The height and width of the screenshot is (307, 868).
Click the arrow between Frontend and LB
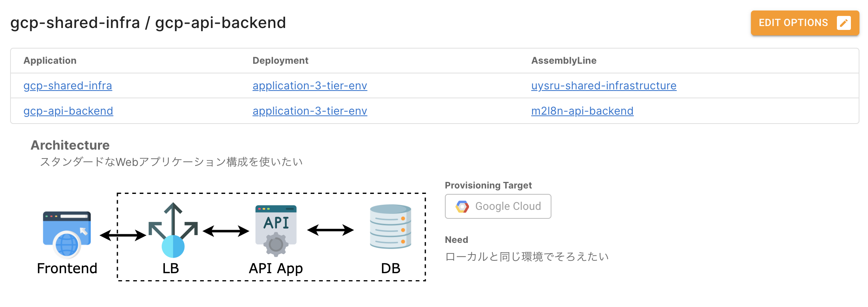coord(123,235)
